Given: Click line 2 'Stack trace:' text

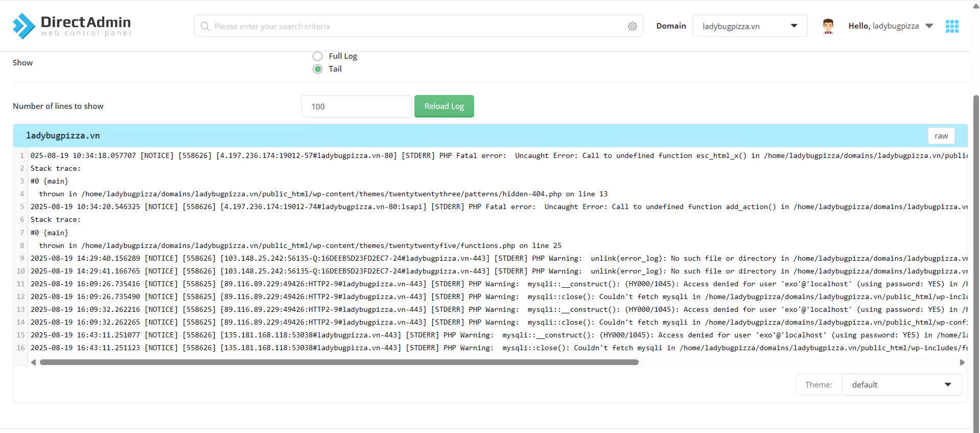Looking at the screenshot, I should [x=56, y=168].
